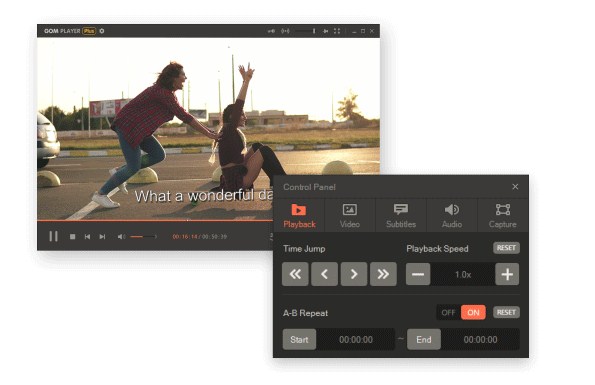Screen dimensions: 595x385
Task: Open the Video tab in the Control Panel
Action: pyautogui.click(x=350, y=215)
